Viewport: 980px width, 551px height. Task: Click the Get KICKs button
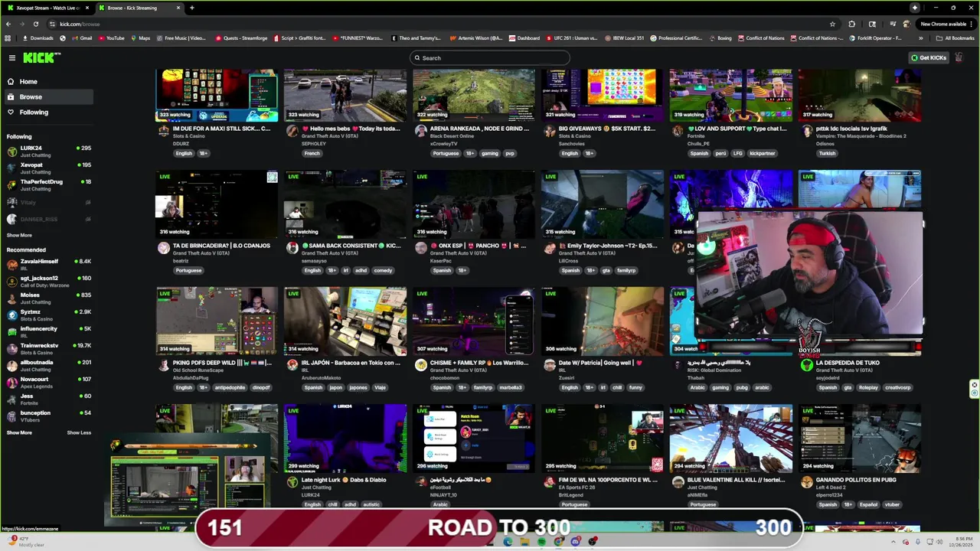pyautogui.click(x=929, y=57)
